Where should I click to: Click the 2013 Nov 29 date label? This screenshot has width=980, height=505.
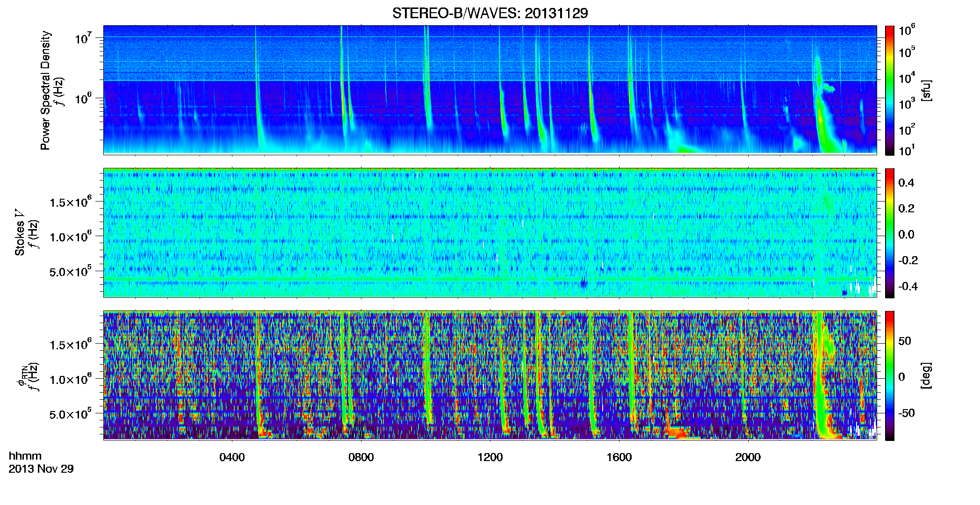coord(41,469)
